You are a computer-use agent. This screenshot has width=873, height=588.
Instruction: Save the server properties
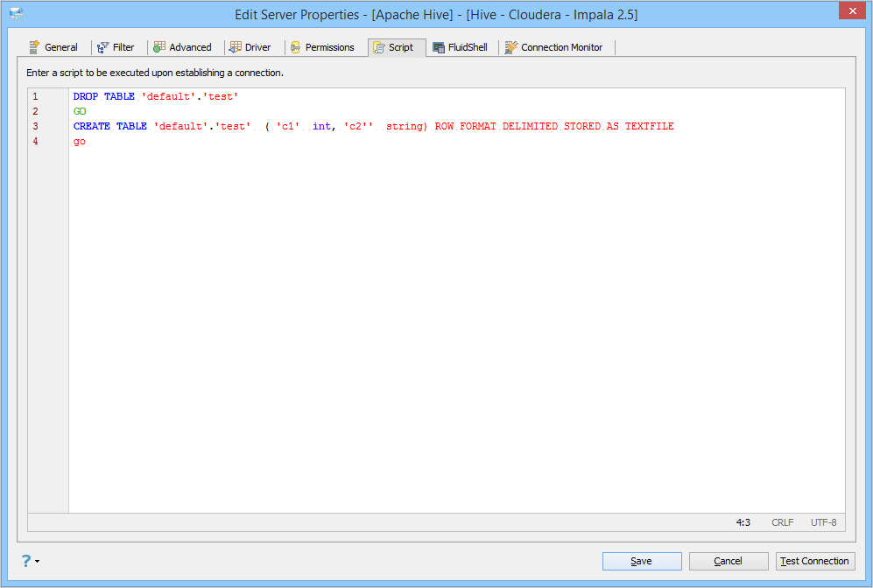(642, 561)
